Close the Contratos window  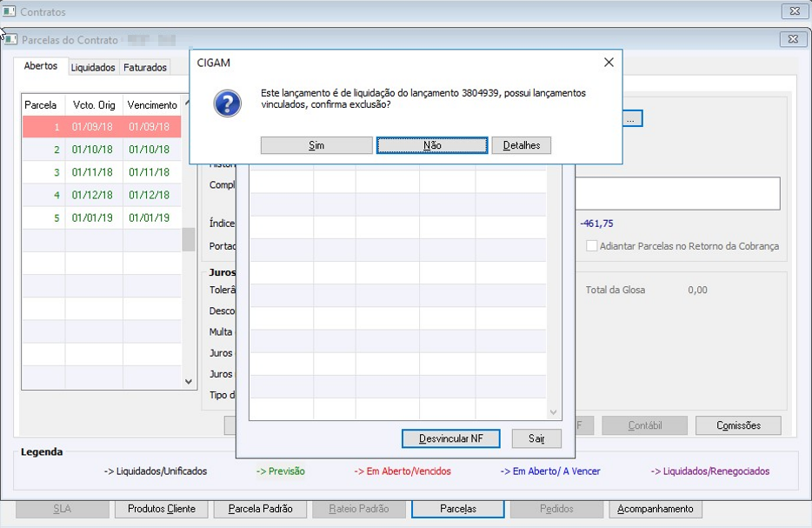click(795, 11)
